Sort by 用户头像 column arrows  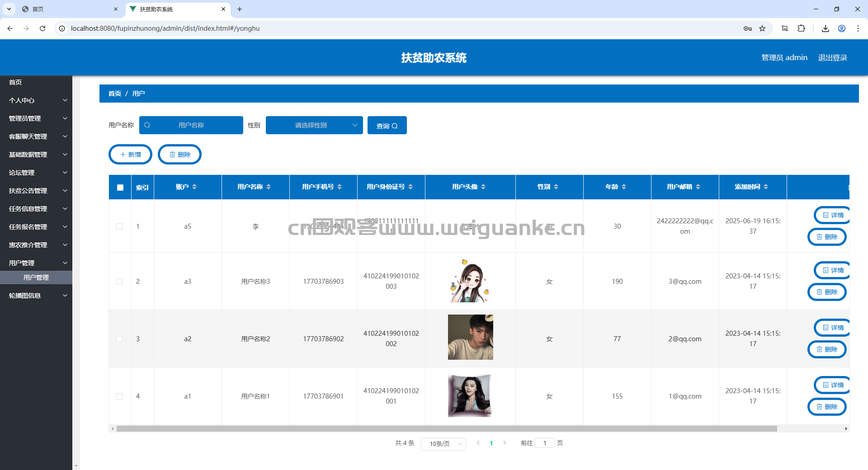click(x=483, y=187)
